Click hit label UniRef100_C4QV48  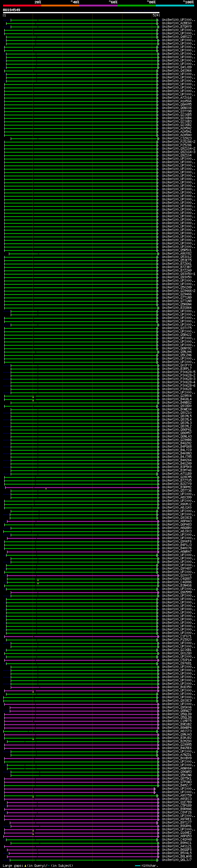pos(177,840)
